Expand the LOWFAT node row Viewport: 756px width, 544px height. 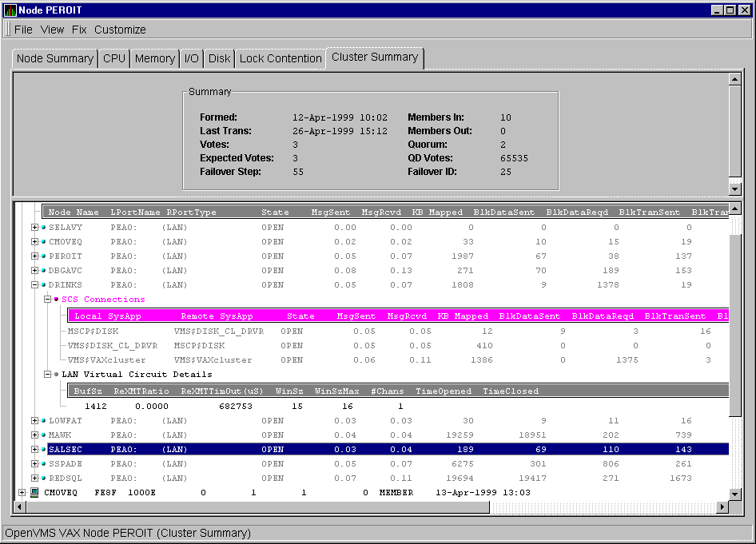click(x=34, y=421)
